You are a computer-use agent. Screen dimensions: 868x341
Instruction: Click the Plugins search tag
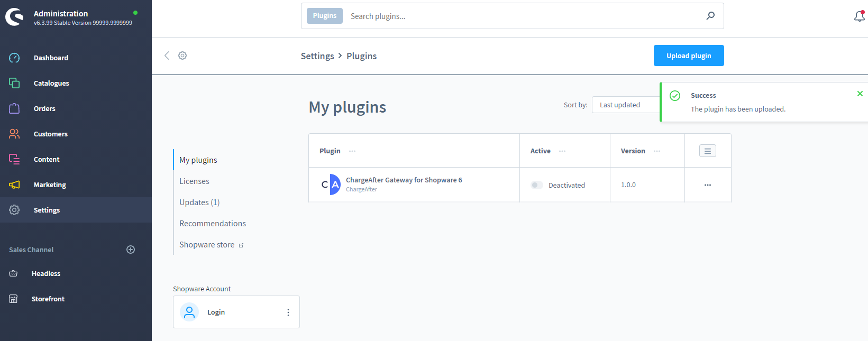pos(325,16)
